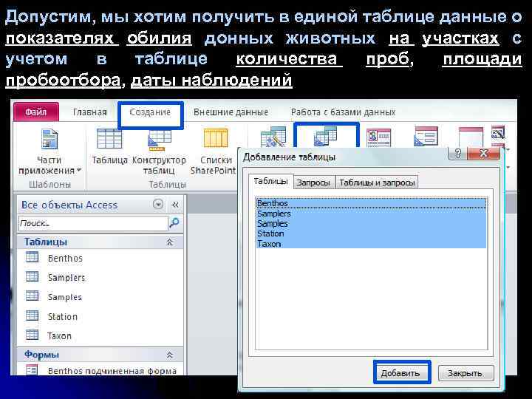Open the Файл ribbon tab
Image resolution: width=532 pixels, height=399 pixels.
pyautogui.click(x=36, y=112)
